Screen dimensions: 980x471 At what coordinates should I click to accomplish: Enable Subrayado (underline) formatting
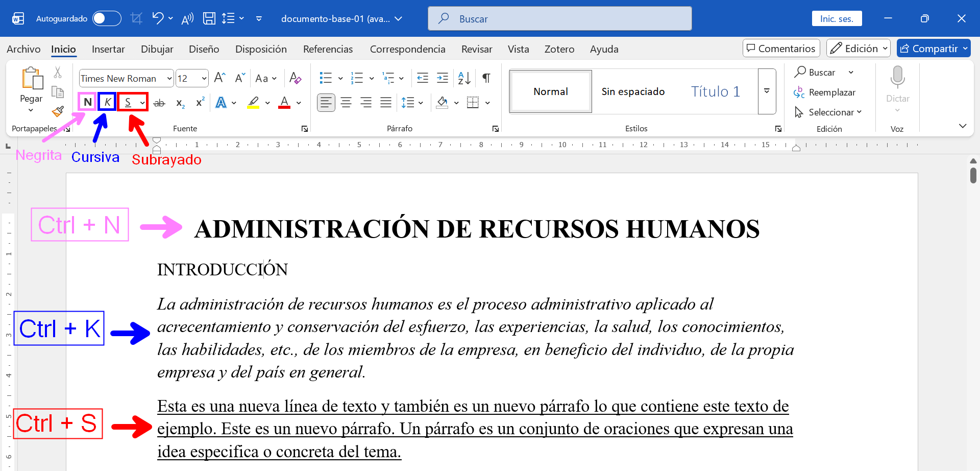129,102
